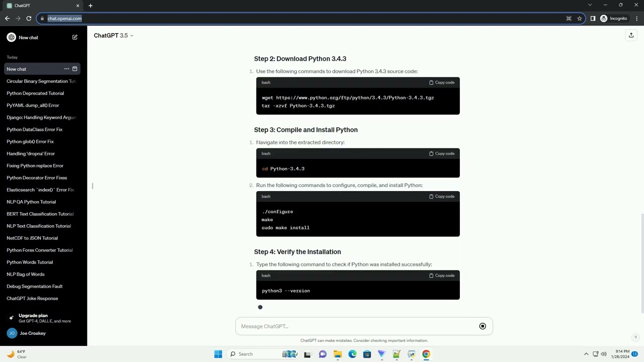Click the browser back arrow

point(7,19)
